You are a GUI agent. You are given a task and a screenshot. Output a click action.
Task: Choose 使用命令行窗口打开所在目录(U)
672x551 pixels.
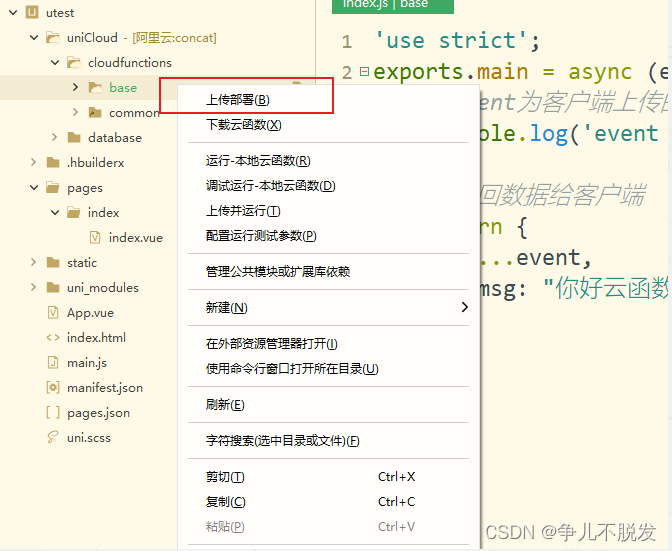click(x=328, y=368)
